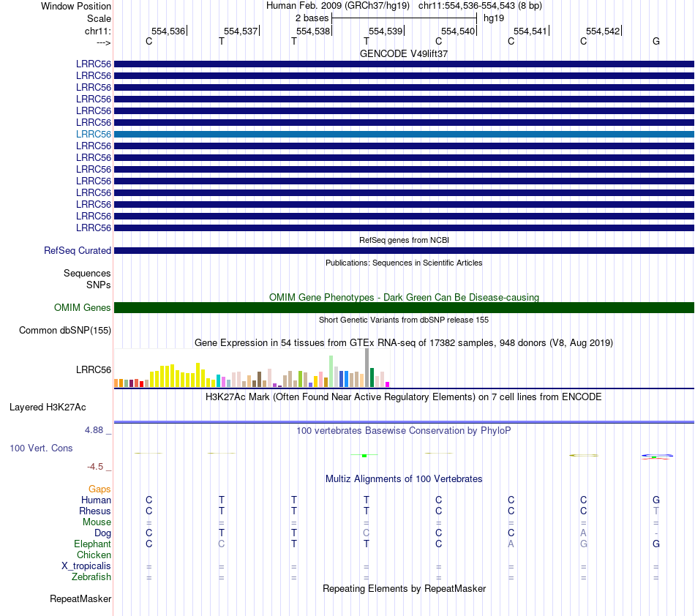This screenshot has width=695, height=616.
Task: Select the Human species label
Action: [x=96, y=500]
